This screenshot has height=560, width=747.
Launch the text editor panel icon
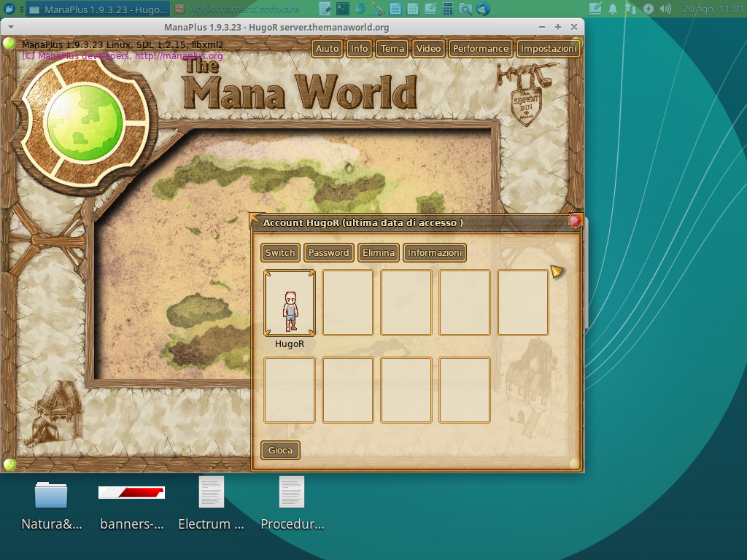[x=325, y=9]
